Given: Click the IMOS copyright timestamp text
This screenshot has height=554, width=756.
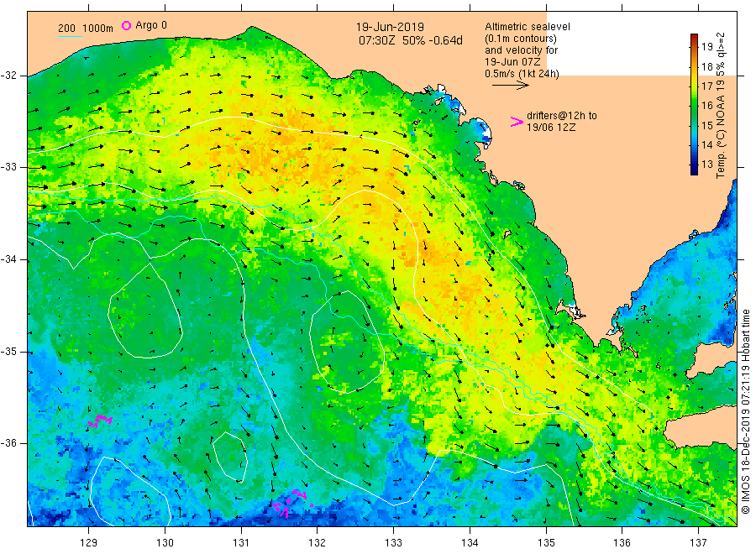Looking at the screenshot, I should [x=746, y=412].
